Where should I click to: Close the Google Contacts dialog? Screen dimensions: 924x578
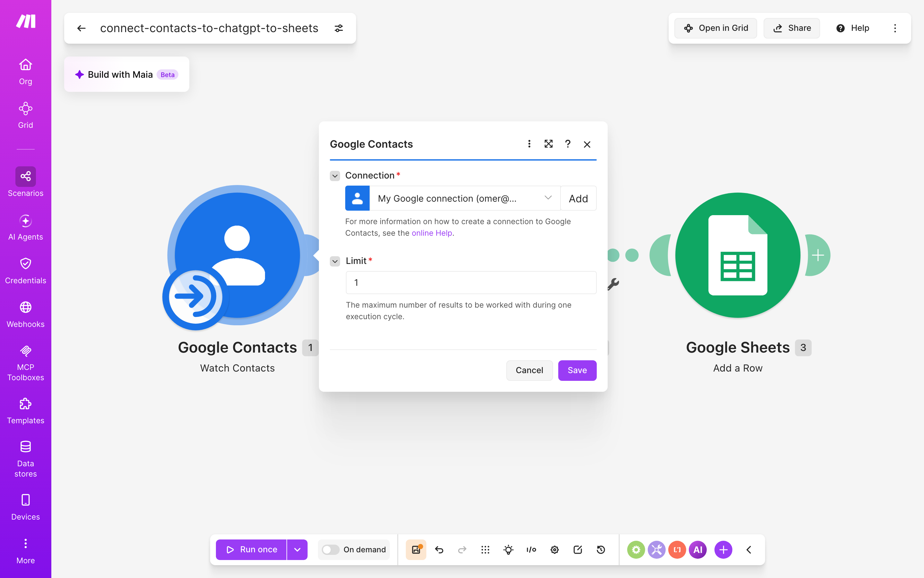(587, 144)
